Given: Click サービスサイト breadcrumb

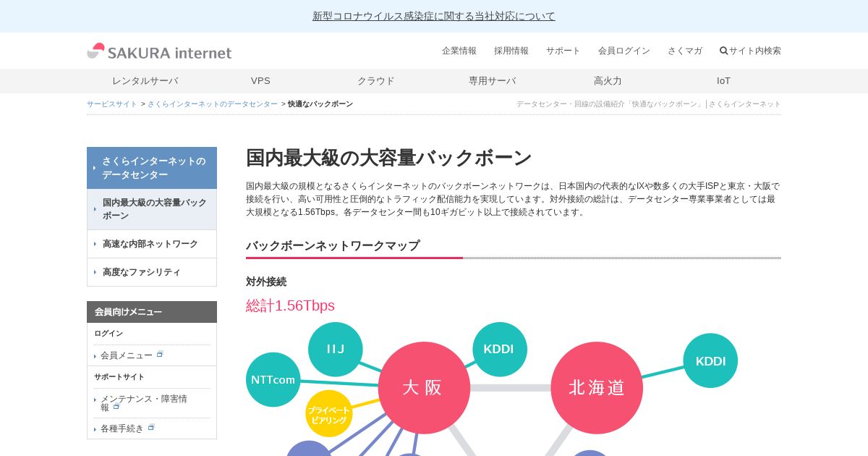Looking at the screenshot, I should point(112,104).
